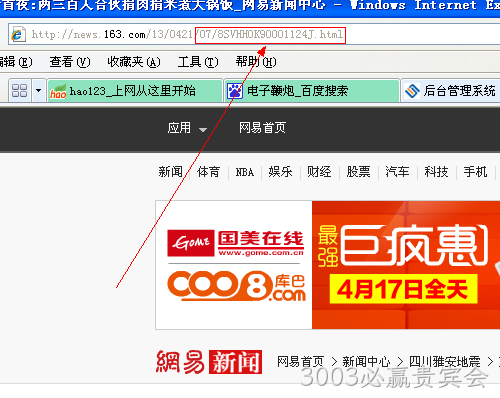Viewport: 500px width, 398px height.
Task: Open the 股票 channel link
Action: pyautogui.click(x=358, y=172)
